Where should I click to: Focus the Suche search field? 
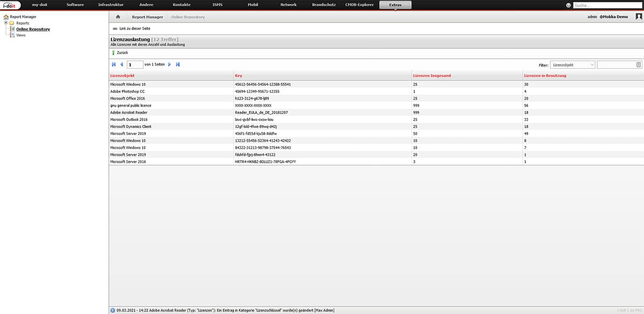point(608,5)
